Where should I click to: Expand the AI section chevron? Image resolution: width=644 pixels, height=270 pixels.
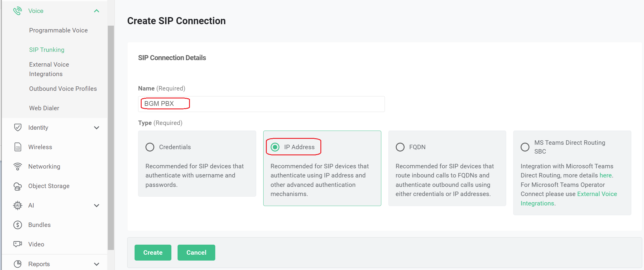[97, 205]
